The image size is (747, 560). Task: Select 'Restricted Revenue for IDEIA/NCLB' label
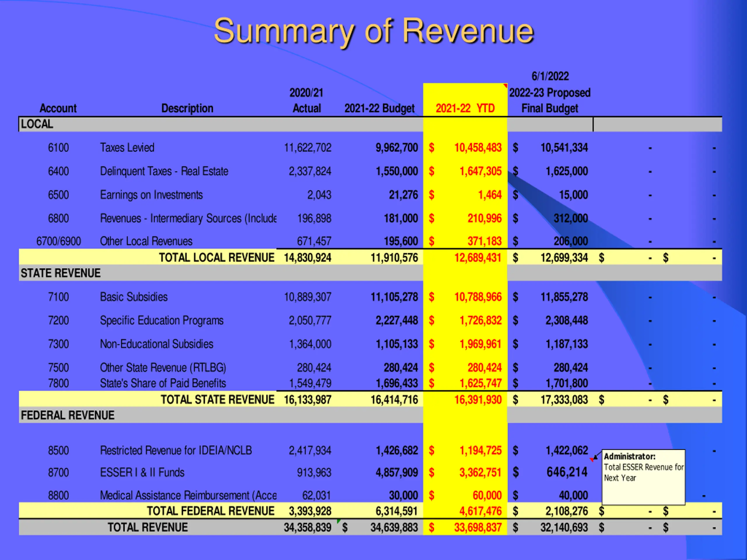176,451
